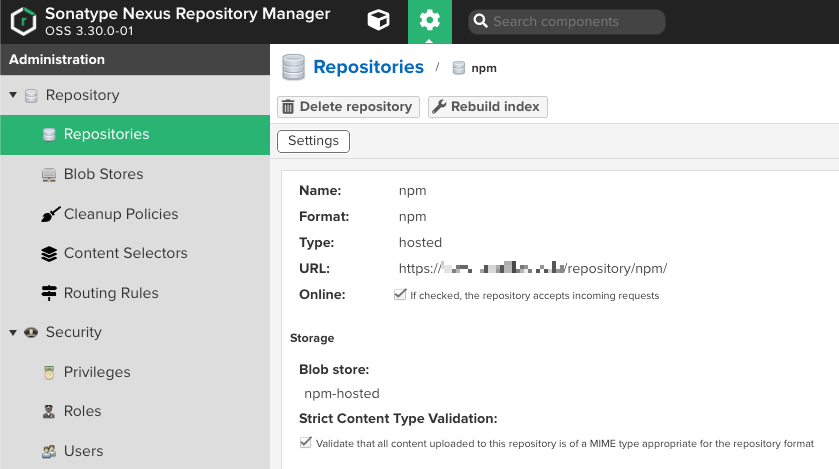Click the npm breadcrumb item
The height and width of the screenshot is (469, 839).
(x=484, y=68)
